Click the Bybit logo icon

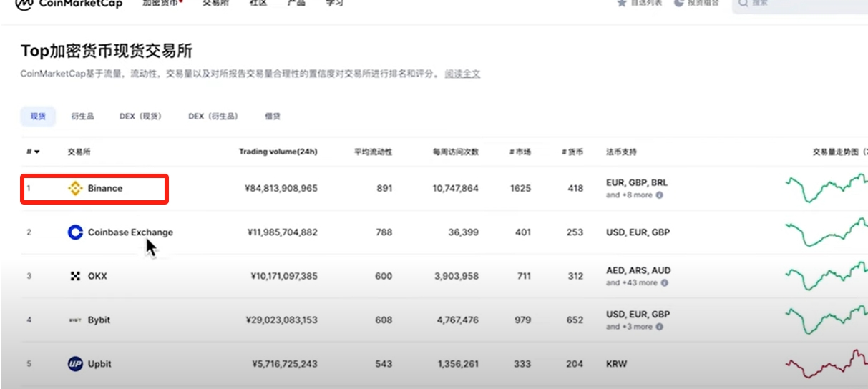[75, 320]
